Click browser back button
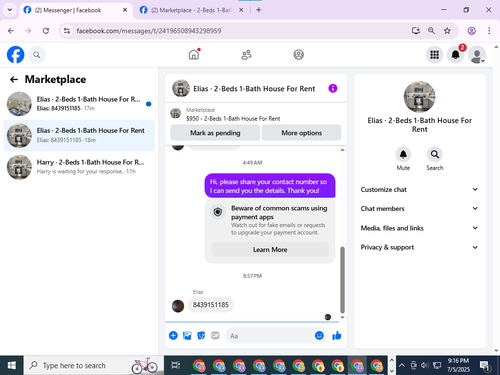This screenshot has width=500, height=375. tap(11, 31)
